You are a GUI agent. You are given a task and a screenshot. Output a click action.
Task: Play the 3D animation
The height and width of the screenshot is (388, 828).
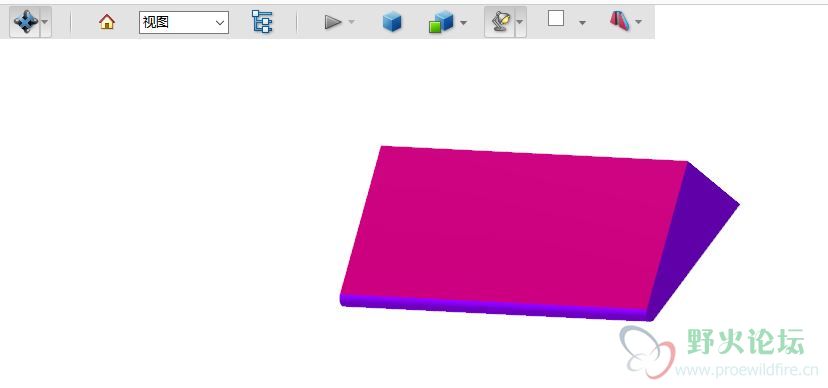tap(333, 22)
